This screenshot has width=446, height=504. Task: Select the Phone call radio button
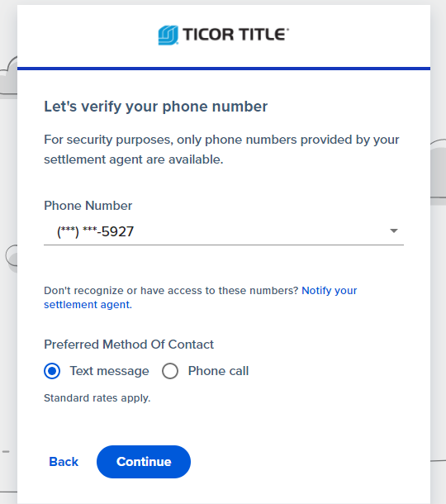[170, 371]
